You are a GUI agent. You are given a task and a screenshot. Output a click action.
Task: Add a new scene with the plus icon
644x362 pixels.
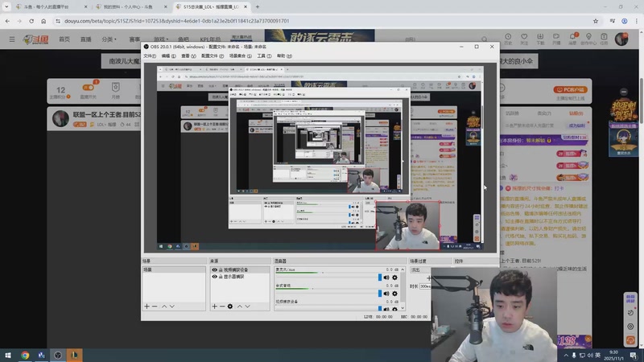tap(147, 306)
